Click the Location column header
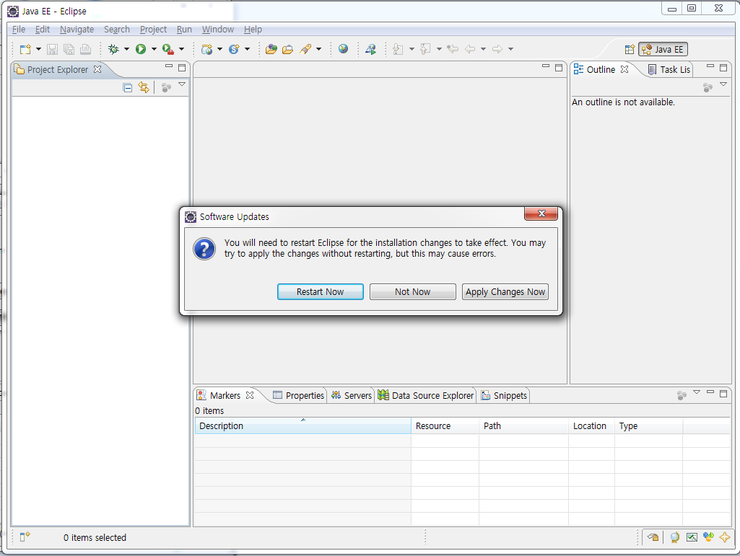This screenshot has height=556, width=740. tap(592, 426)
